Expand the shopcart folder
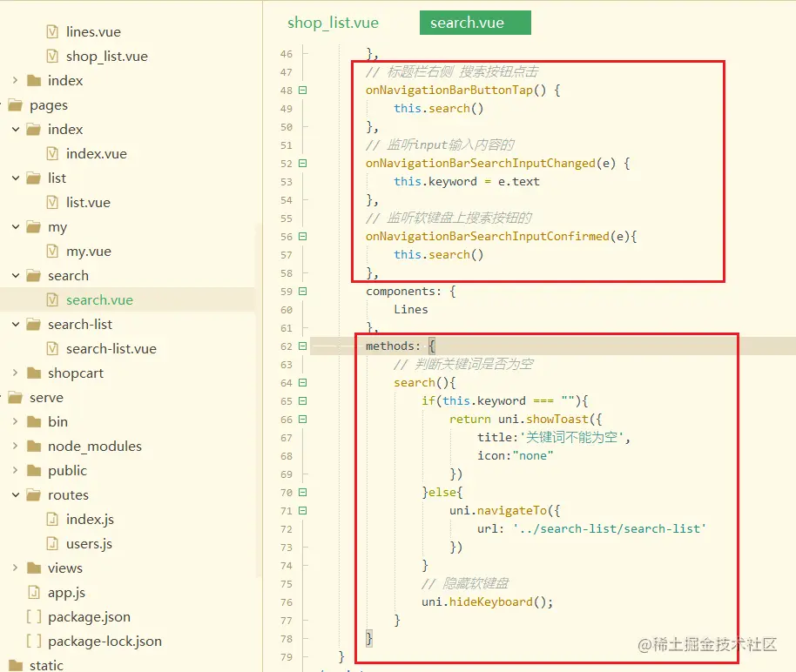This screenshot has width=796, height=672. point(15,373)
